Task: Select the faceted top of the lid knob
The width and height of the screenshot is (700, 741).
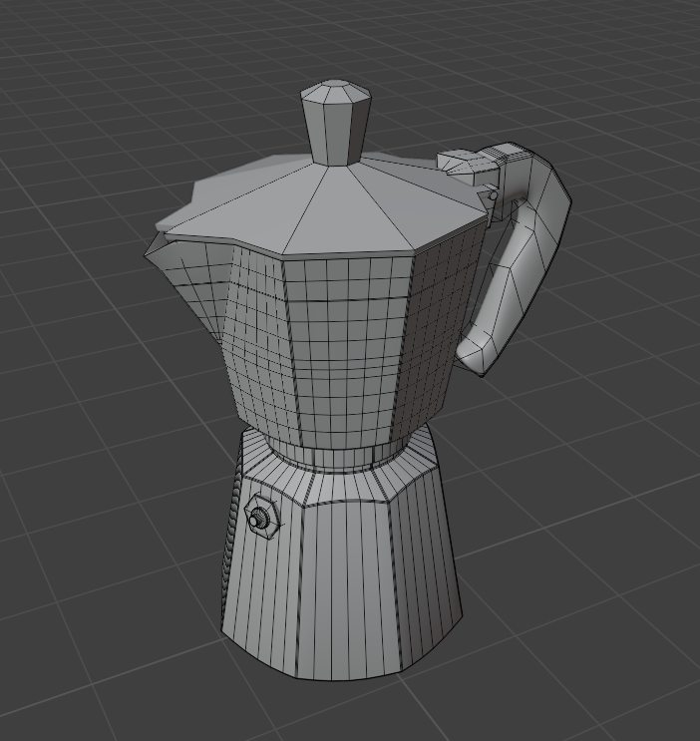Action: (x=336, y=91)
